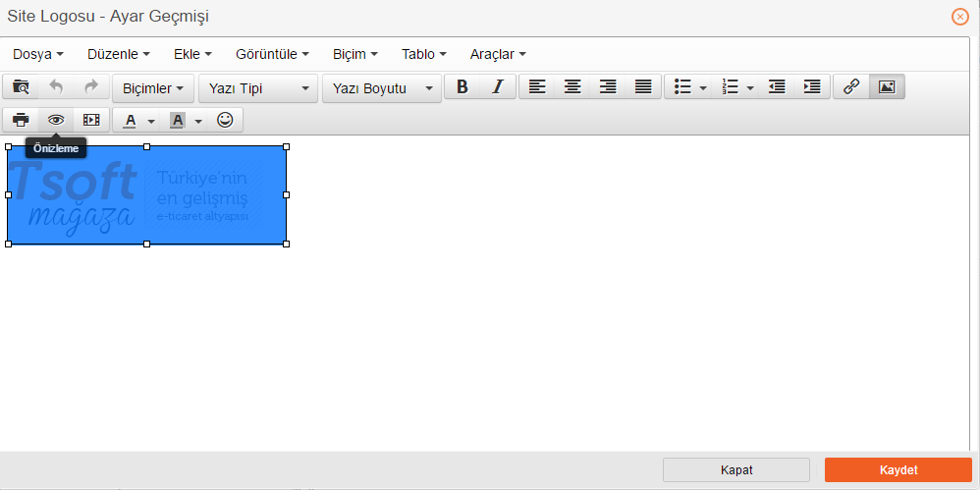
Task: Open the Biçimler formats dropdown
Action: (153, 88)
